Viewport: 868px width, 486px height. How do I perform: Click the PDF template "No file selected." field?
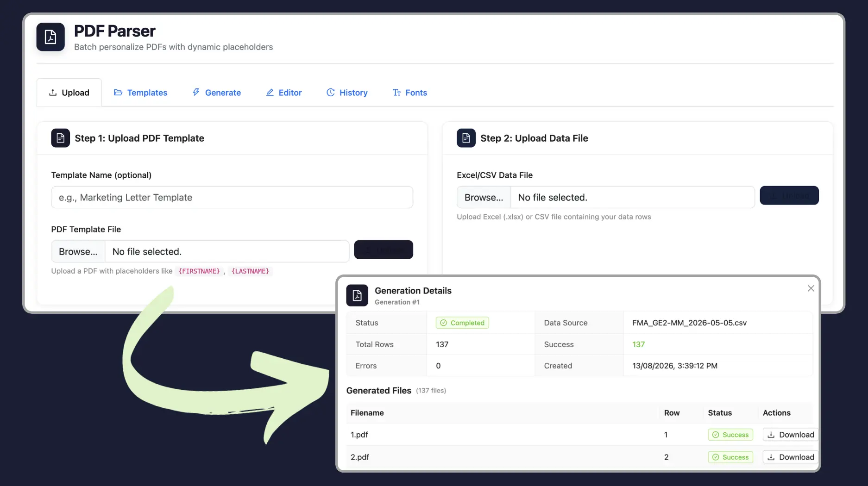click(x=227, y=251)
